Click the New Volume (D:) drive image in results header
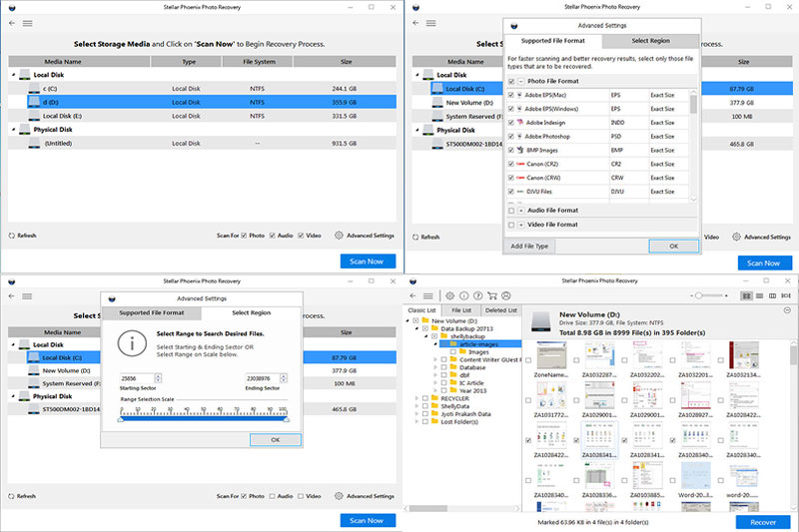The image size is (799, 532). coord(541,322)
